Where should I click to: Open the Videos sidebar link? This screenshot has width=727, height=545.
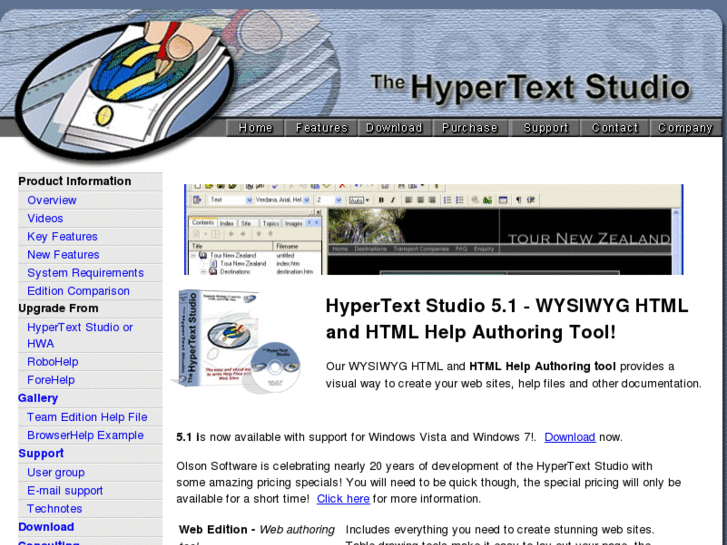pos(45,218)
